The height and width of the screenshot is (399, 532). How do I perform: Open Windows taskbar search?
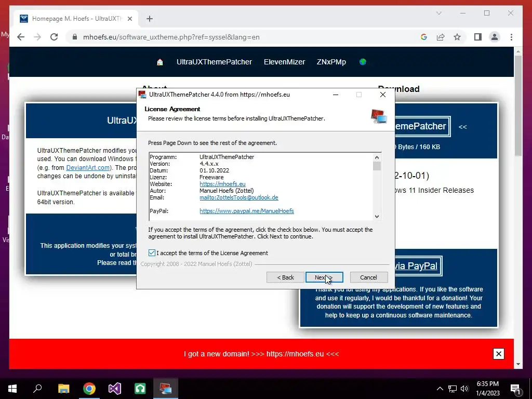(x=37, y=389)
